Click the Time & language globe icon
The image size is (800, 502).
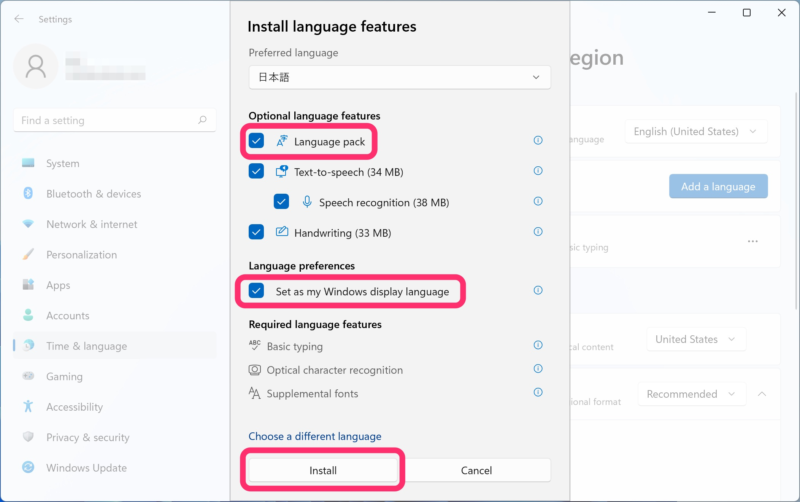tap(29, 345)
